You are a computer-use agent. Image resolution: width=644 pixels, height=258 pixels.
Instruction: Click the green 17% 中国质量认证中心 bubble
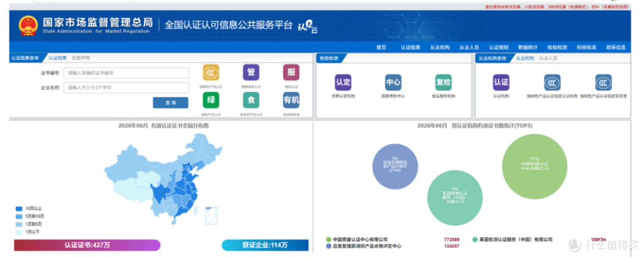pyautogui.click(x=534, y=166)
